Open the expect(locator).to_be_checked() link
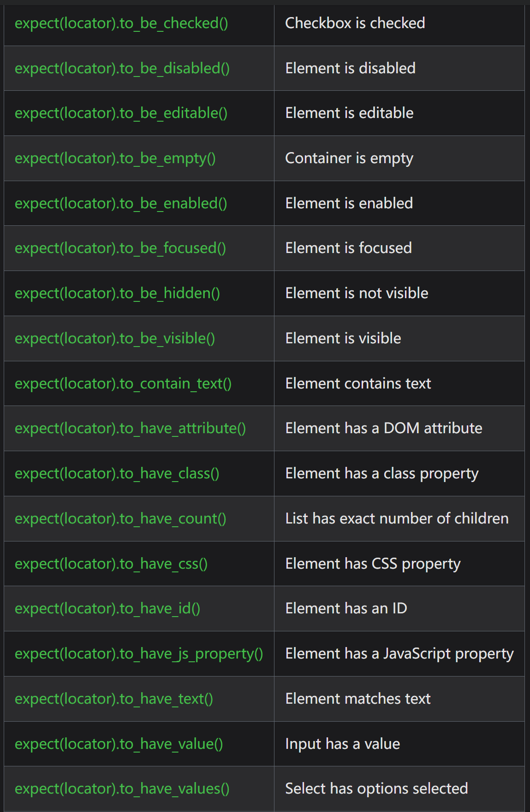 (x=121, y=23)
